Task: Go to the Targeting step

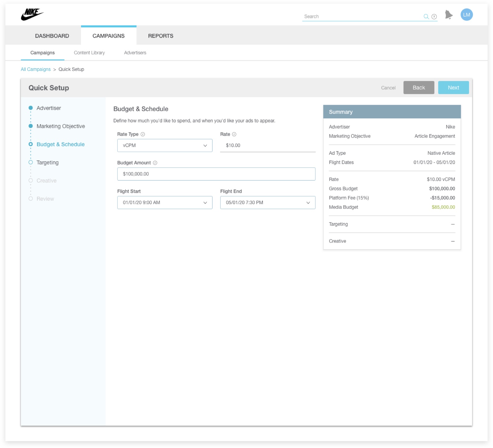Action: click(47, 162)
